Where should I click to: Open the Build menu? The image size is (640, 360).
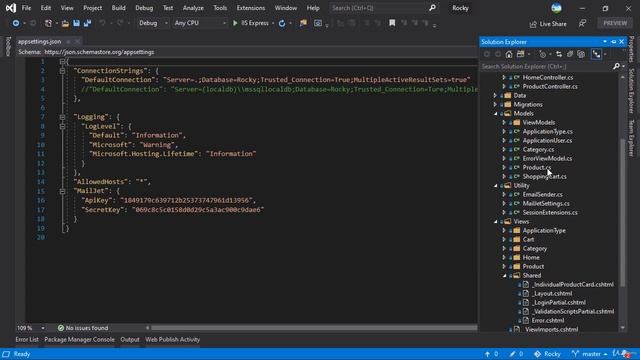coord(118,8)
